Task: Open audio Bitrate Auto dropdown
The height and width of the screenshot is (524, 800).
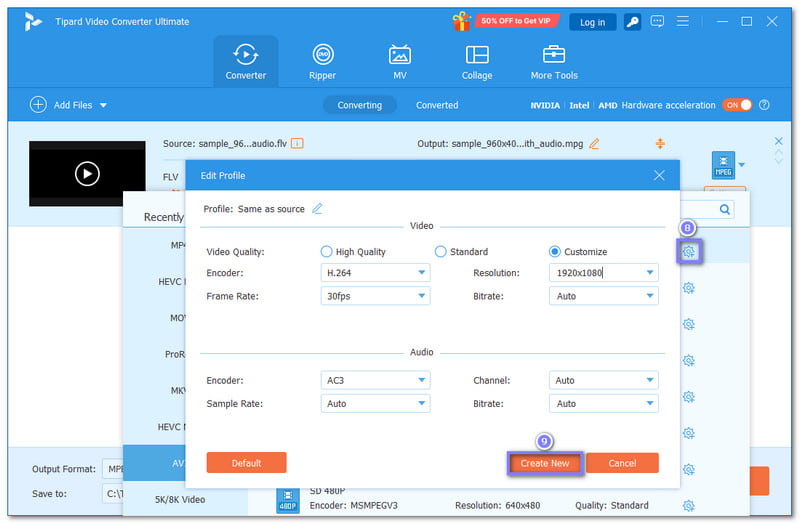Action: tap(604, 404)
